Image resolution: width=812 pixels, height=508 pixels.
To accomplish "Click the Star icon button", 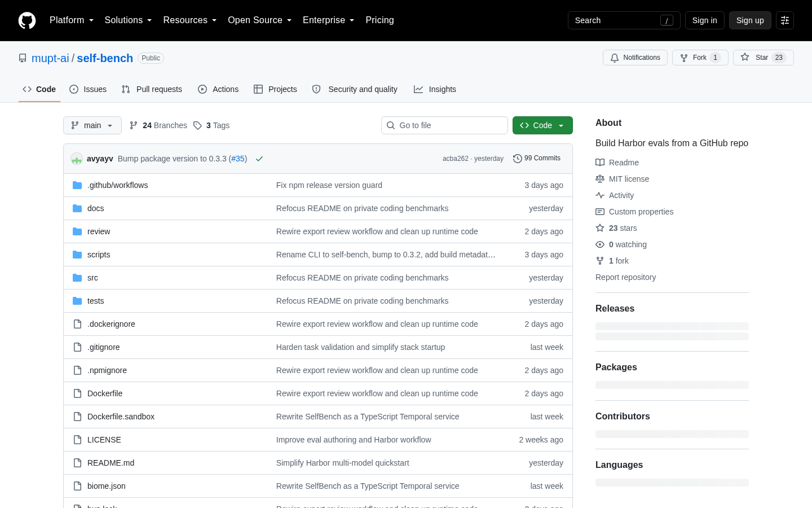I will click(764, 58).
